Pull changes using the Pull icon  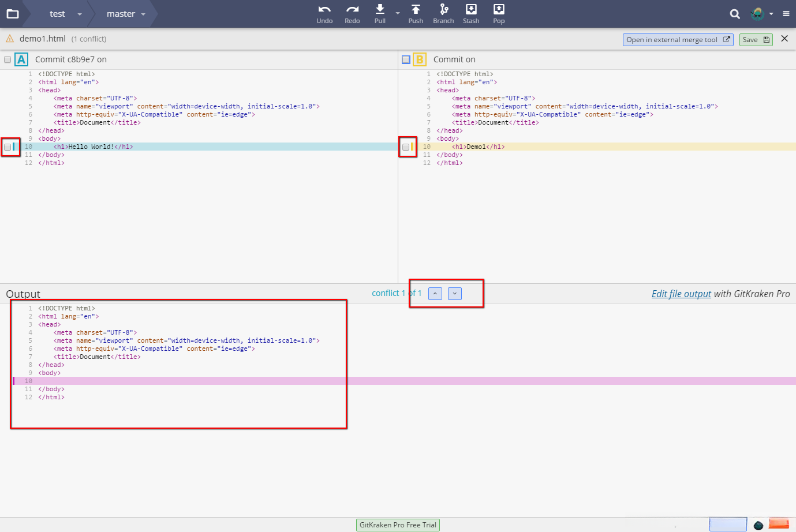tap(380, 10)
